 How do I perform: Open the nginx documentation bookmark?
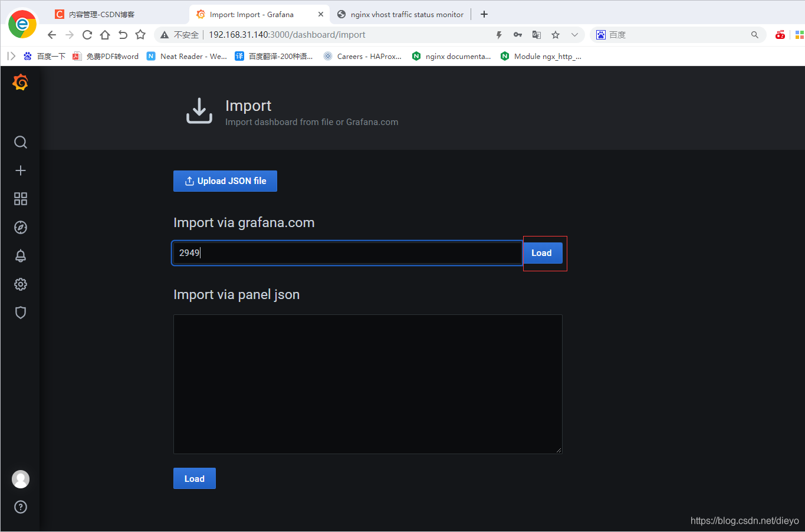pos(452,56)
